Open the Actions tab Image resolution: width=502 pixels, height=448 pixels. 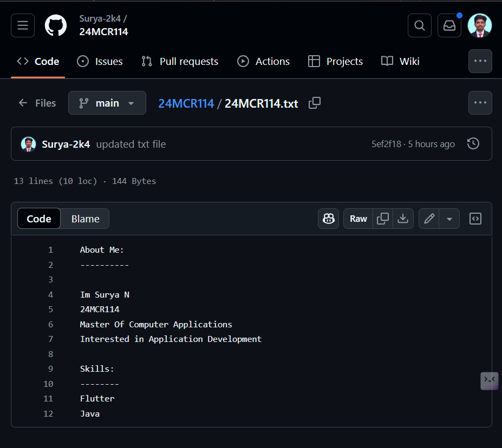click(x=263, y=61)
